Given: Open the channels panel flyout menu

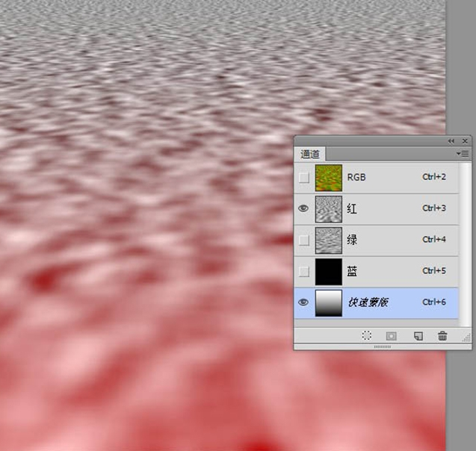Looking at the screenshot, I should click(x=463, y=154).
